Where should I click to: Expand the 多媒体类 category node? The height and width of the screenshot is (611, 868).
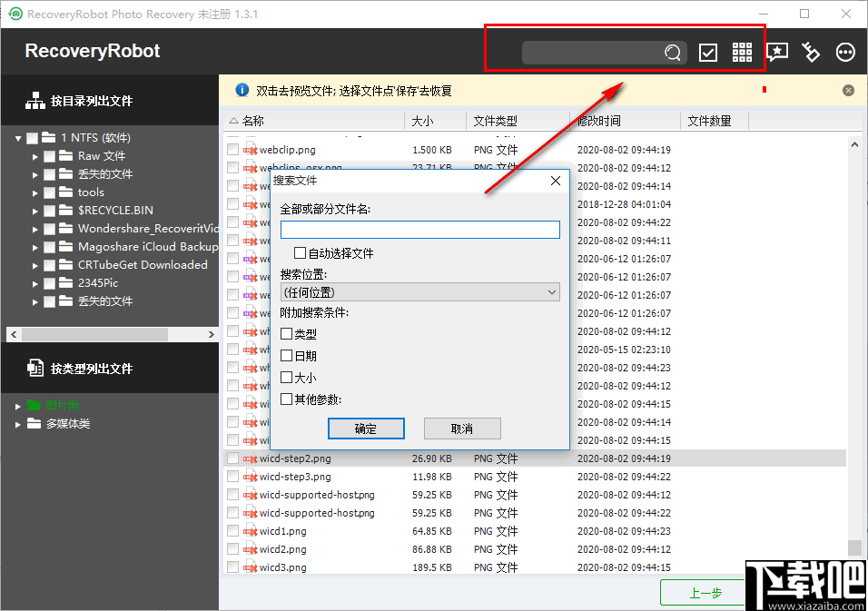coord(18,425)
